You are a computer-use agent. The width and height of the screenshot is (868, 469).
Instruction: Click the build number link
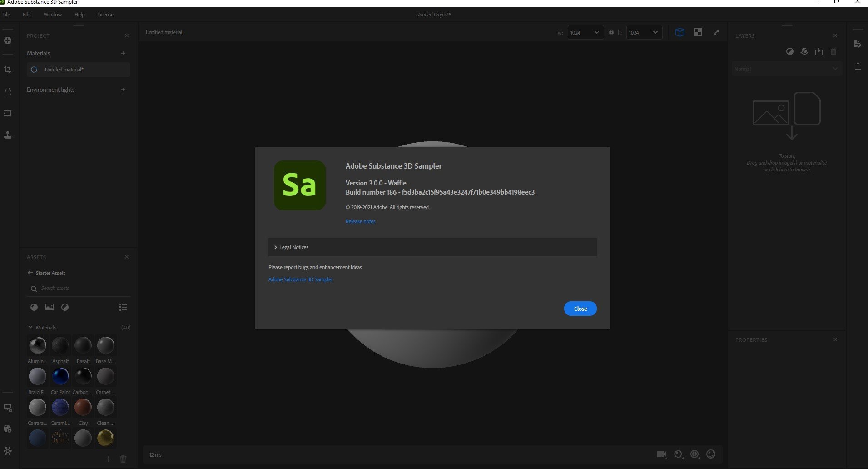440,192
